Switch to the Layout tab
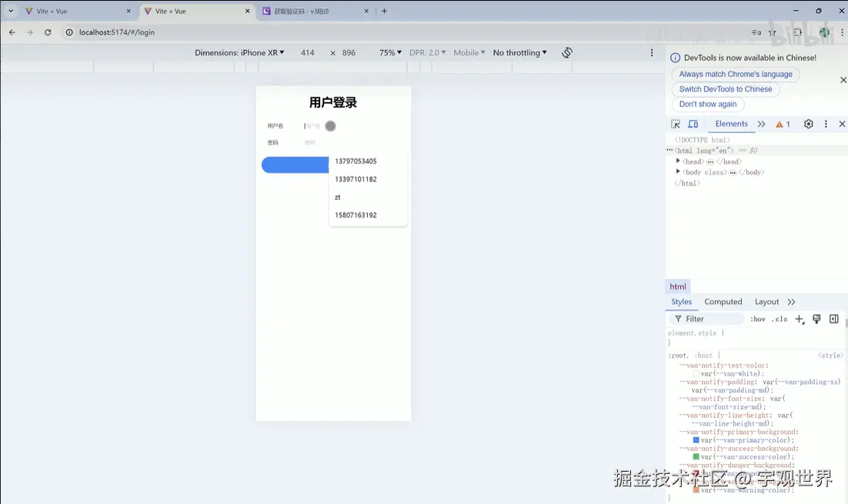The height and width of the screenshot is (504, 848). point(767,302)
